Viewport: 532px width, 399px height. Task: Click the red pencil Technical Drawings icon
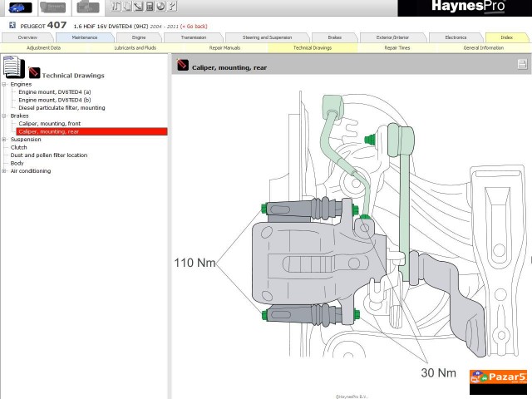(34, 73)
